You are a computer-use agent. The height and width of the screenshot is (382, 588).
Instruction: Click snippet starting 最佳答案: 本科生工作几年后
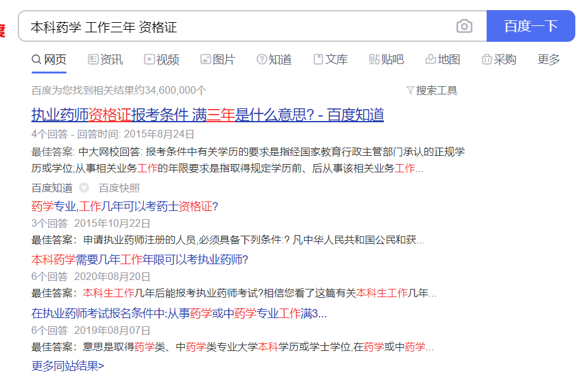[x=234, y=293]
